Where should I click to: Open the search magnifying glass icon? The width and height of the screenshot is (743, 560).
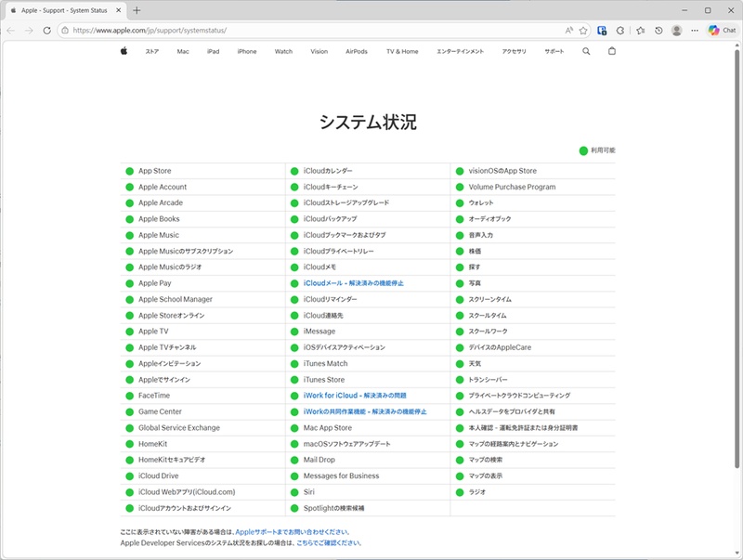[586, 51]
